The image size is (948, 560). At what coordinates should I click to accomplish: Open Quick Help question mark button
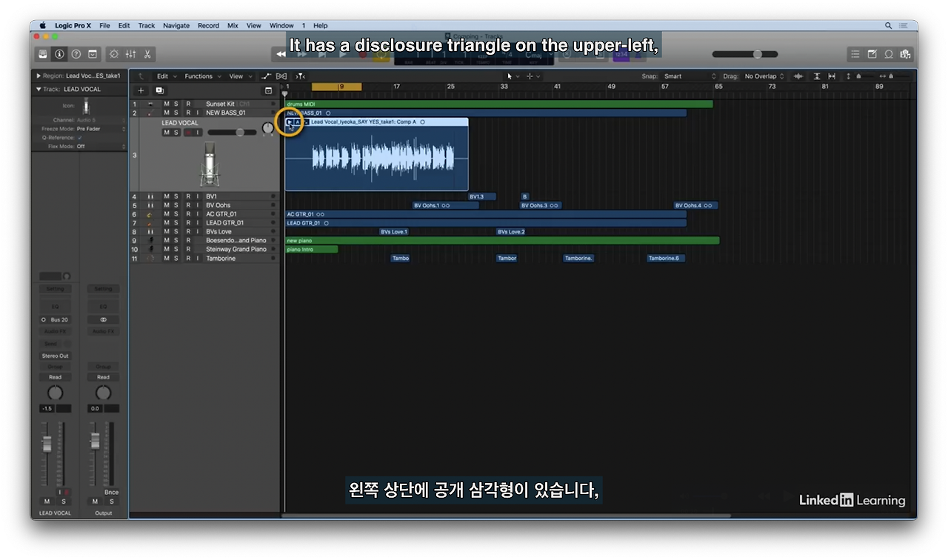pos(76,54)
